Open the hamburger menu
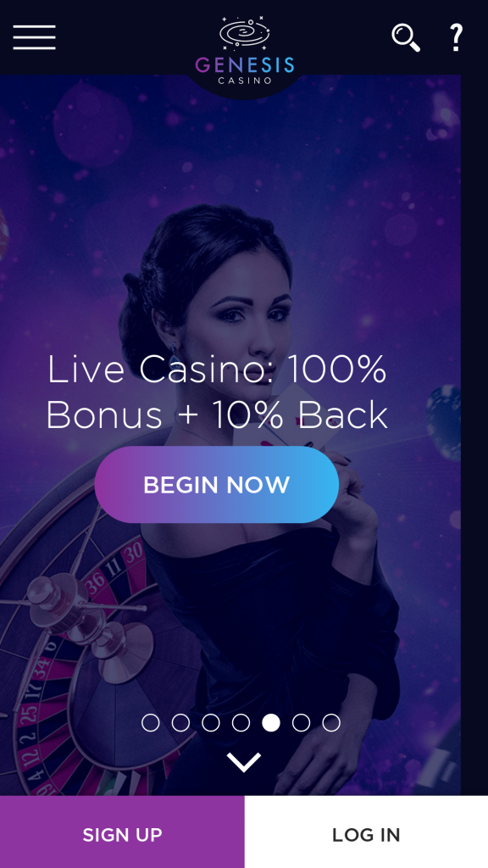488x868 pixels. coord(34,37)
